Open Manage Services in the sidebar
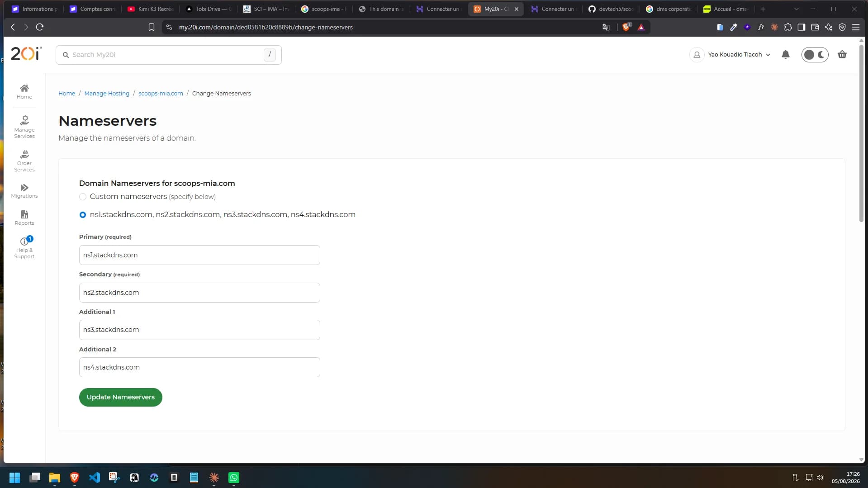Screen dimensions: 868x488 pos(24,127)
